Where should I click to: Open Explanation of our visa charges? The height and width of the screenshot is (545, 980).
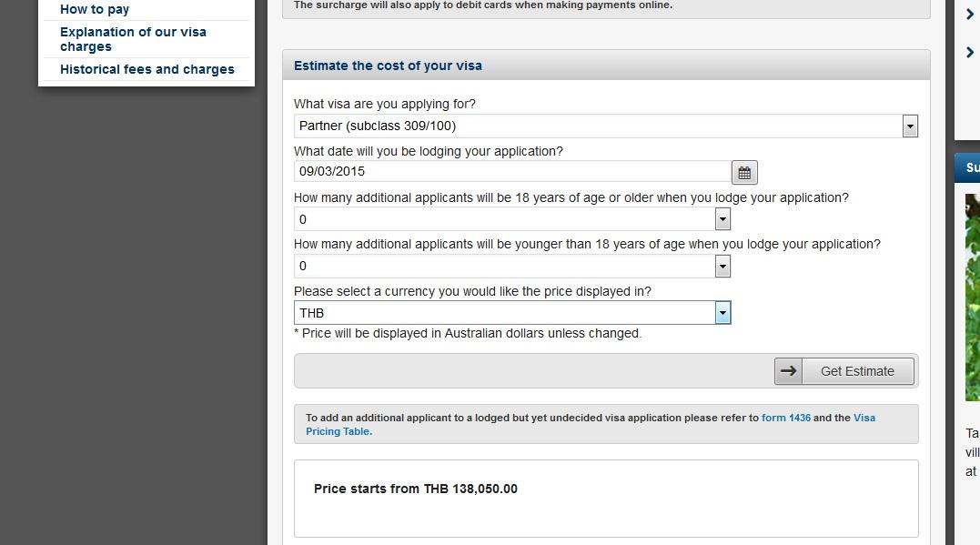point(133,39)
